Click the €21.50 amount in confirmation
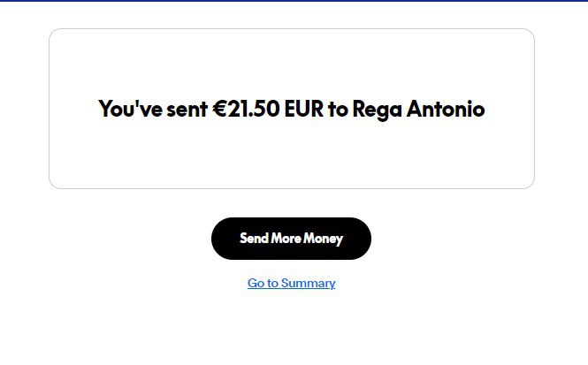 click(x=247, y=110)
